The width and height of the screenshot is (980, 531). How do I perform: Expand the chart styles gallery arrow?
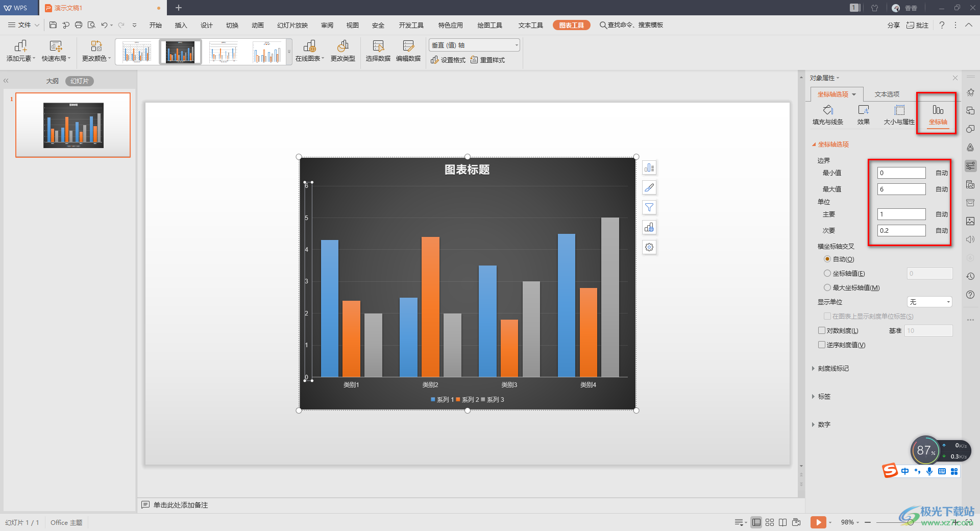(289, 52)
